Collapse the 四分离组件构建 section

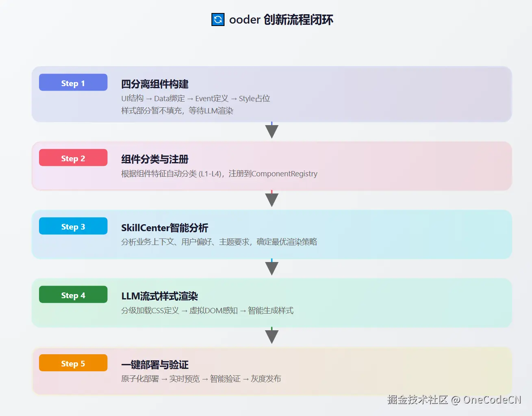point(154,84)
